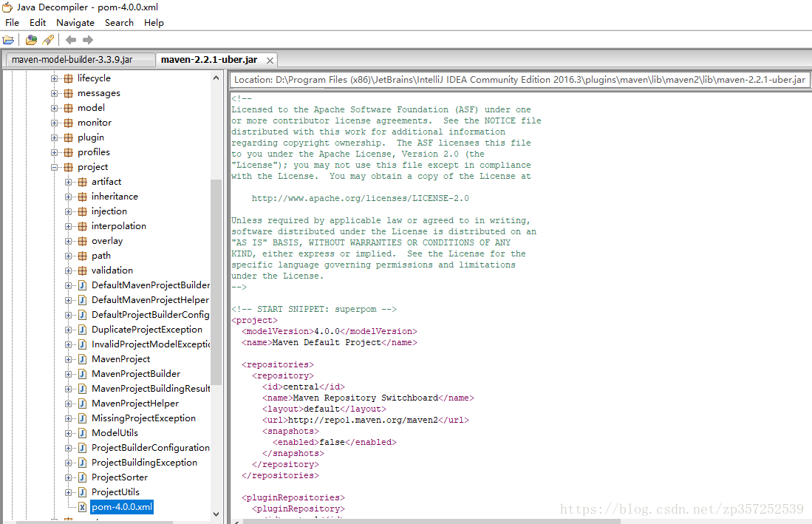Click the Apache license URL text
Viewport: 812px width, 524px height.
361,198
